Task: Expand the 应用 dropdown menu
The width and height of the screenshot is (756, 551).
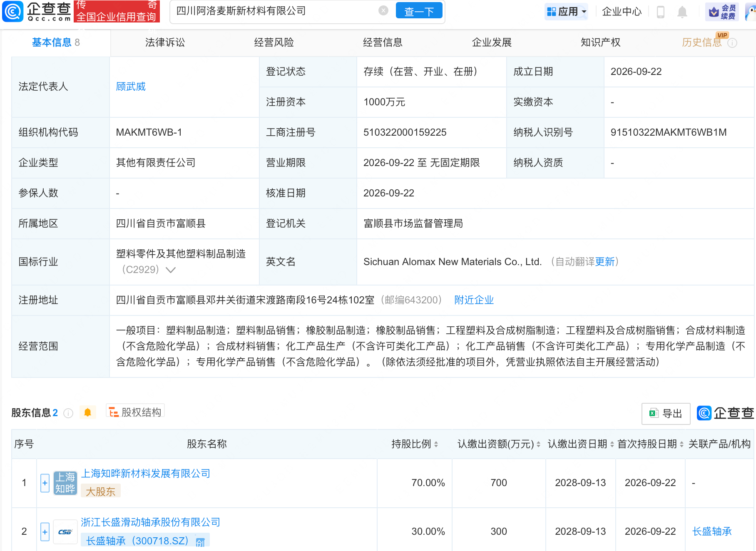Action: (567, 12)
